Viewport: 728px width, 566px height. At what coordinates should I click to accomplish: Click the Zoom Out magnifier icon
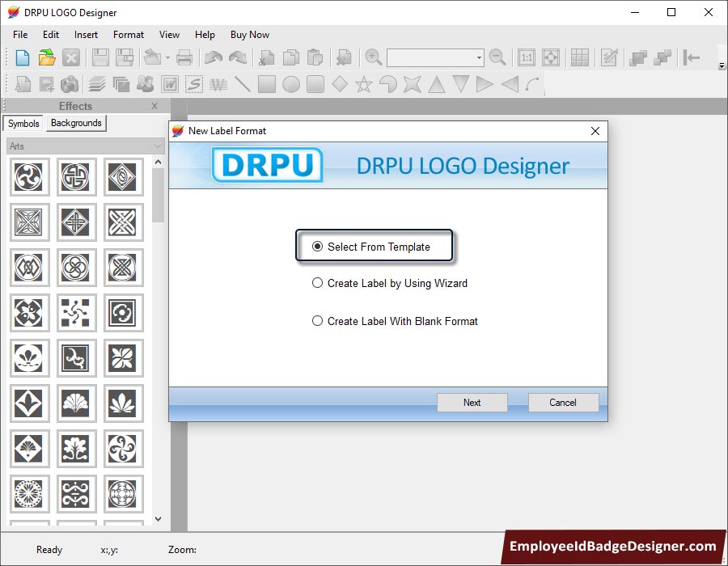[497, 58]
